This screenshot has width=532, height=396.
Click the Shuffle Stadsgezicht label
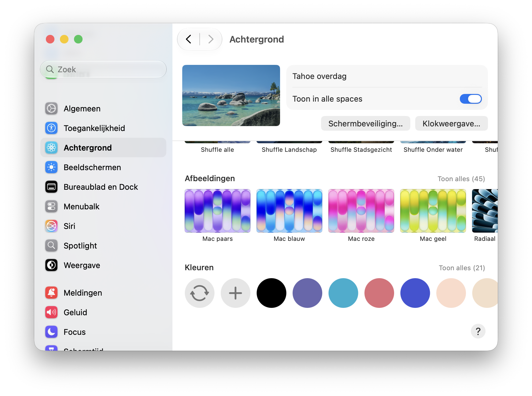(x=361, y=150)
